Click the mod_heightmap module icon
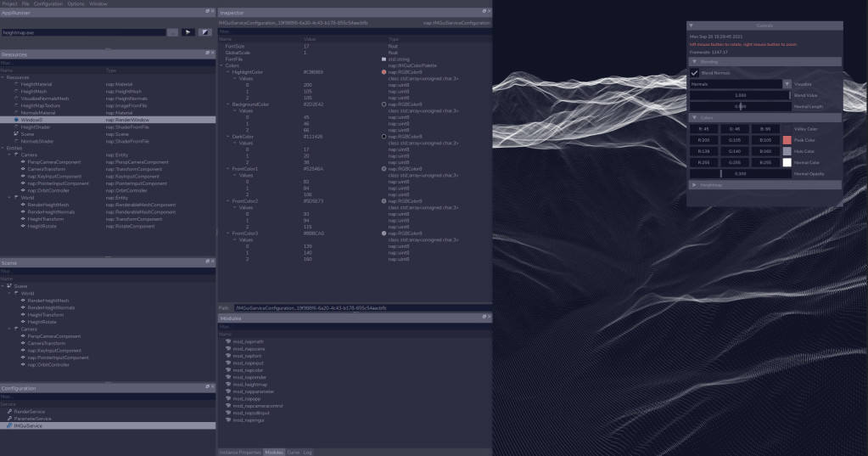Screen dimensions: 868x456 pos(228,384)
